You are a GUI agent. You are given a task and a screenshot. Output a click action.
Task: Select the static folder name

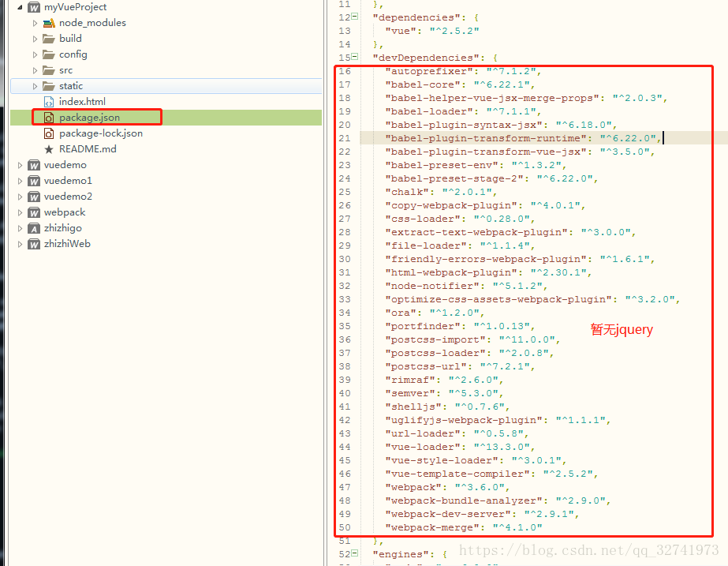pos(71,86)
